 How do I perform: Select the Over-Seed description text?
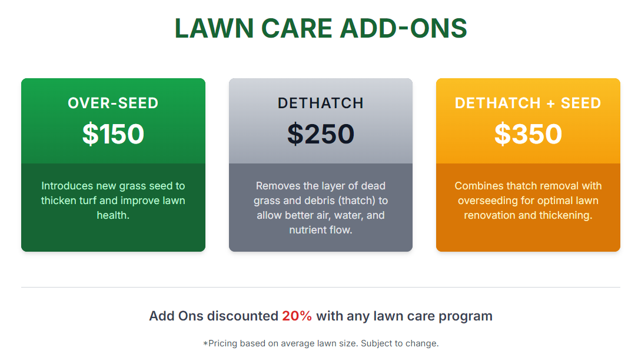click(113, 201)
